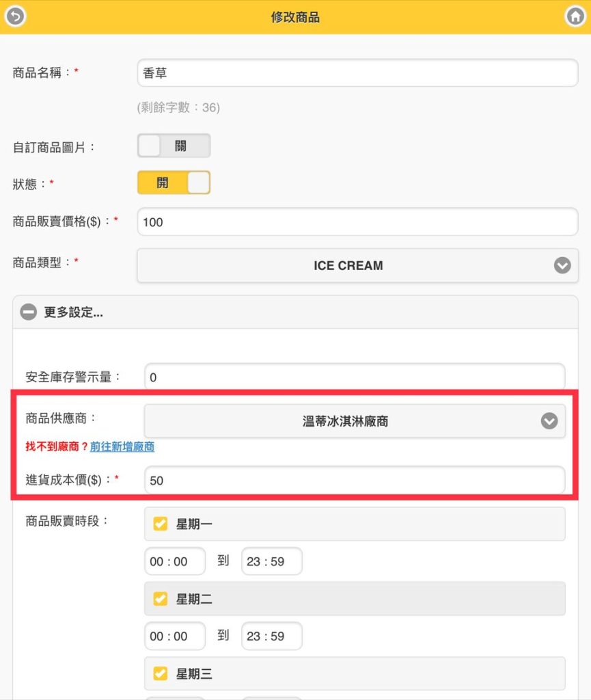Edit the 進貨成本價 field showing 50
Image resolution: width=591 pixels, height=700 pixels.
355,480
